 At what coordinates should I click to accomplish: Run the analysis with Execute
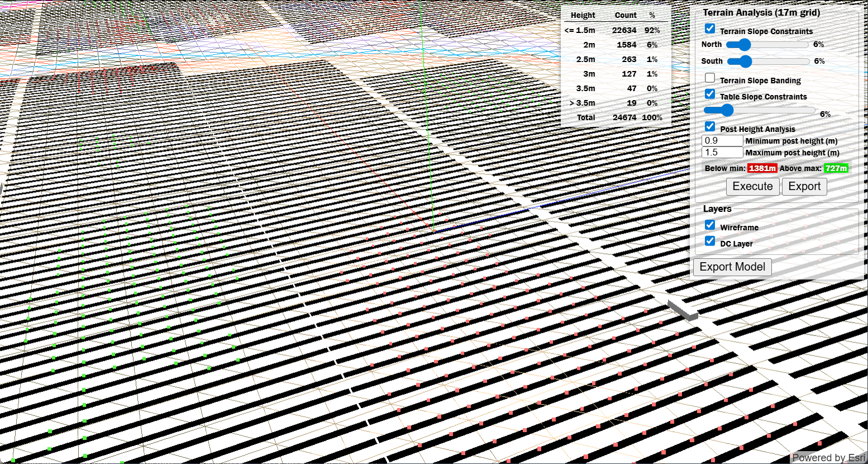point(752,187)
